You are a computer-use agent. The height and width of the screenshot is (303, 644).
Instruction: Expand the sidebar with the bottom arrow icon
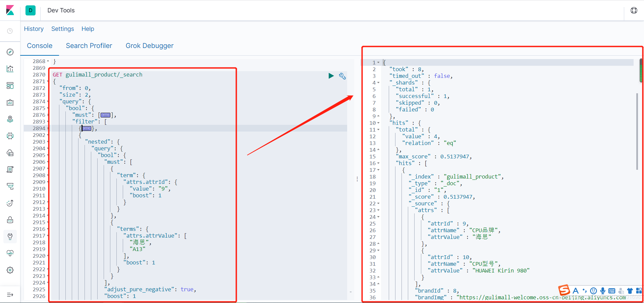[x=10, y=295]
